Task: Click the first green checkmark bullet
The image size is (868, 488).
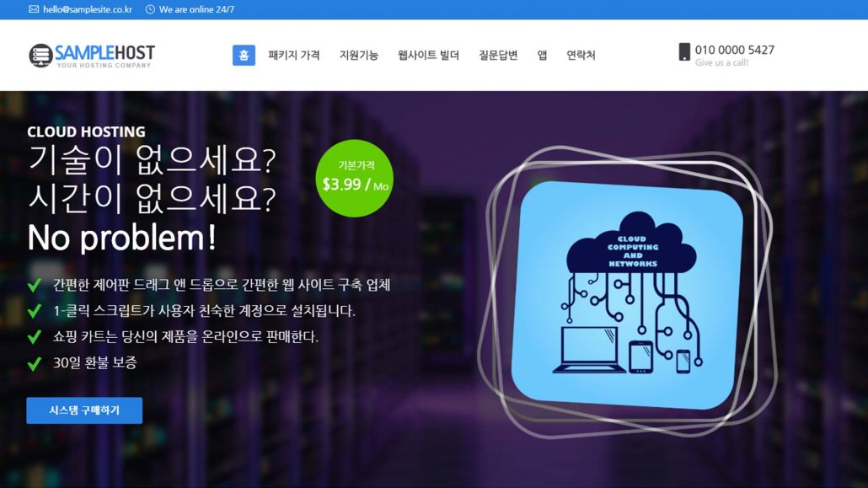Action: pos(35,285)
